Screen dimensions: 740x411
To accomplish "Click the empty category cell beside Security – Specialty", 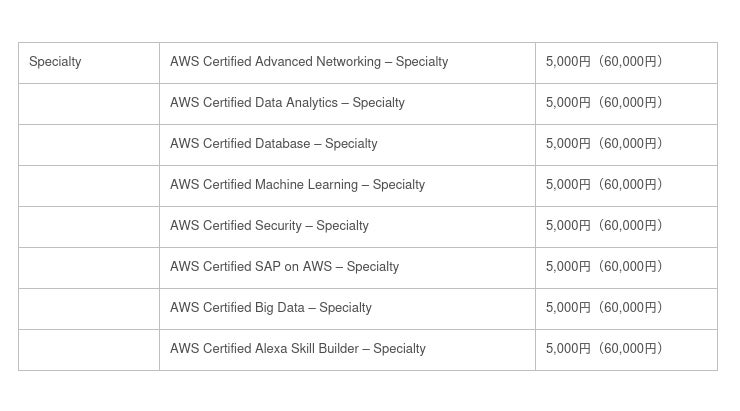I will click(89, 226).
